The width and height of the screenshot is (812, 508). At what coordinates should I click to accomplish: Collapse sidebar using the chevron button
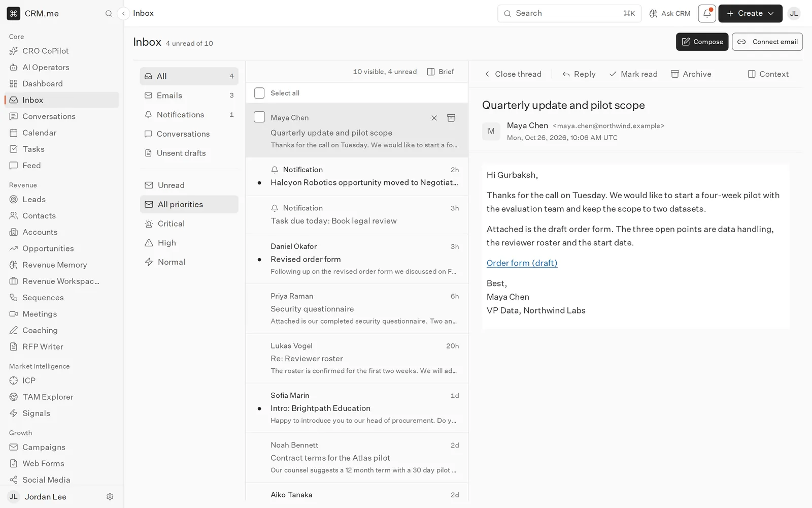pyautogui.click(x=123, y=14)
